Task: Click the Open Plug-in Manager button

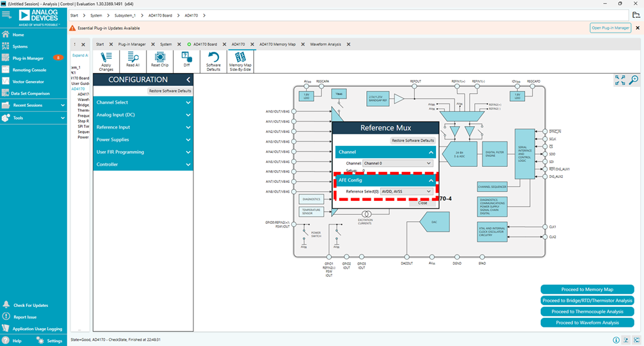Action: (x=609, y=28)
